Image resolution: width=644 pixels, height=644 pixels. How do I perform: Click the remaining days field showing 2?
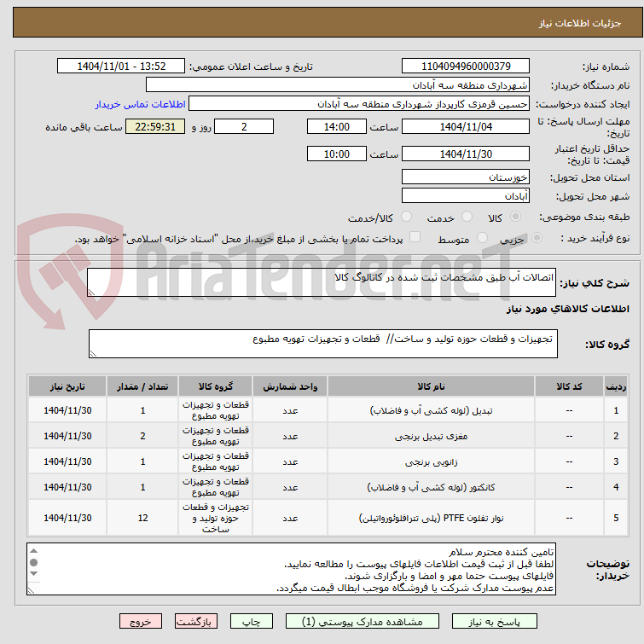coord(244,126)
